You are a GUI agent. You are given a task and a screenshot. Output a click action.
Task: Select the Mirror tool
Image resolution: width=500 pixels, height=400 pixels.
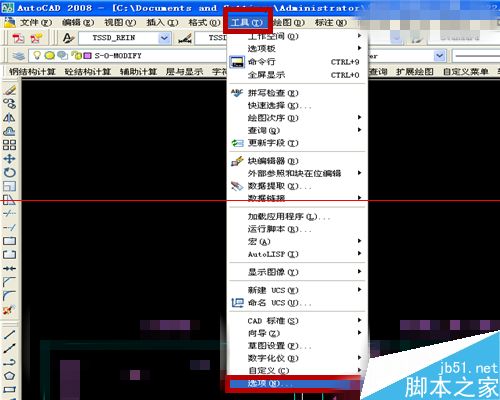(9, 117)
